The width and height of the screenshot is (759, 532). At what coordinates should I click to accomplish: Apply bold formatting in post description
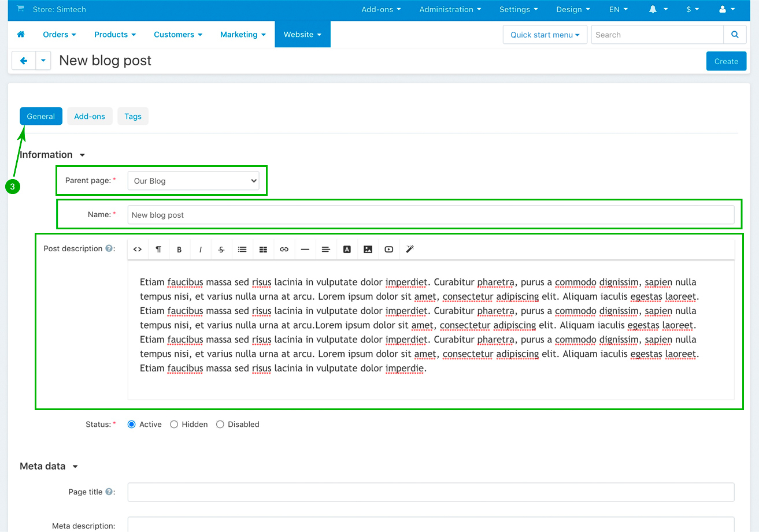tap(179, 250)
